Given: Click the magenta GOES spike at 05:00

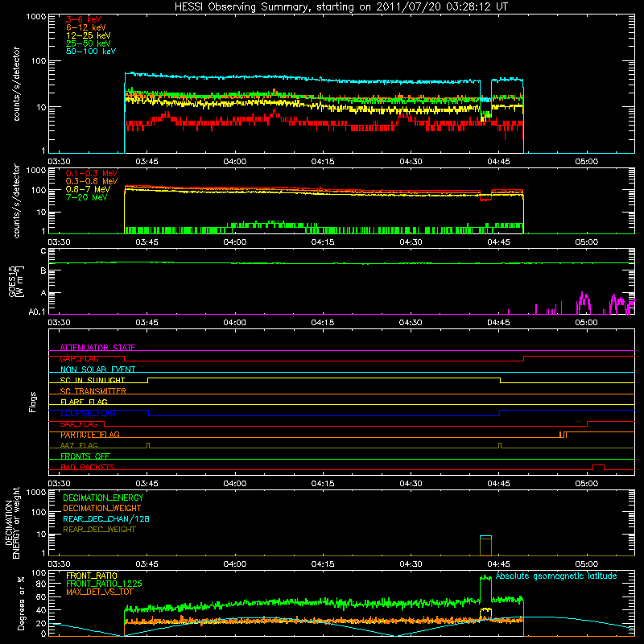Looking at the screenshot, I should point(583,303).
